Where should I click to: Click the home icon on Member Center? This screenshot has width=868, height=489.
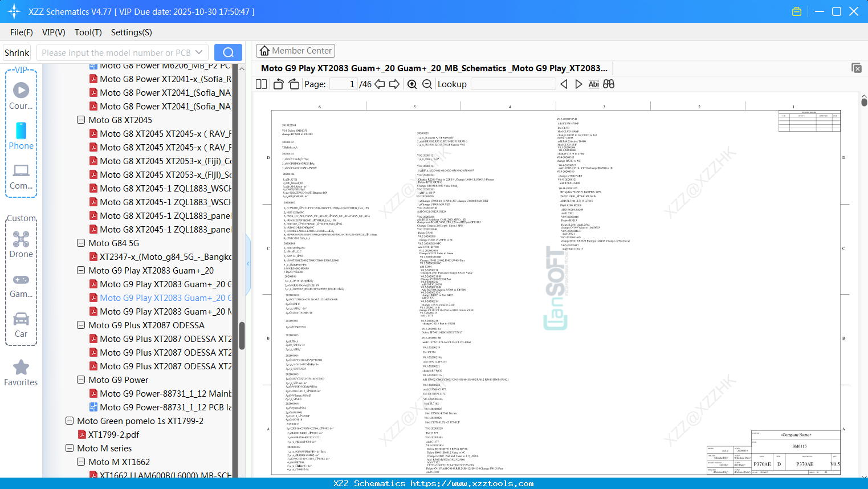[x=264, y=51]
